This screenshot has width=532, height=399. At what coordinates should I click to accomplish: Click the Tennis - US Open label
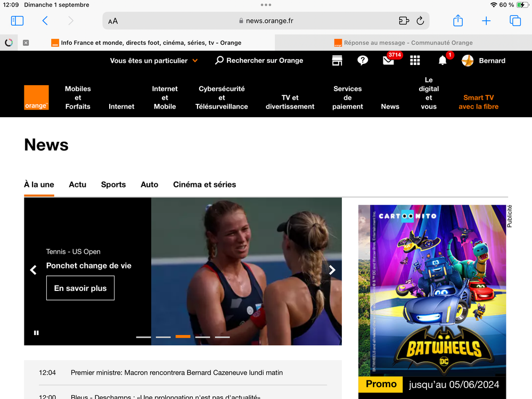tap(73, 252)
